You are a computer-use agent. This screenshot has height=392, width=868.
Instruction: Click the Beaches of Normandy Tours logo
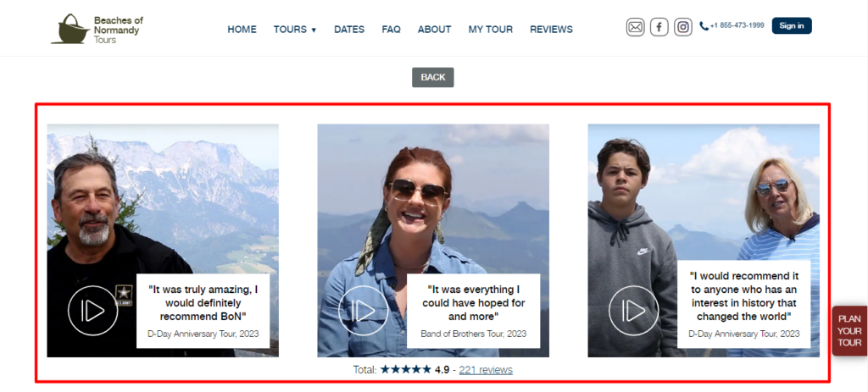[96, 29]
